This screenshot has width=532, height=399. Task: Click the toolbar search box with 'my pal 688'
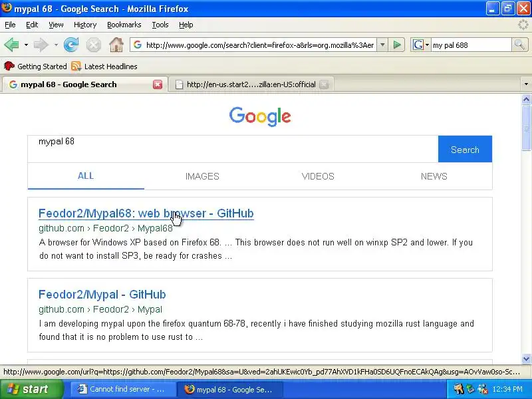(x=471, y=45)
